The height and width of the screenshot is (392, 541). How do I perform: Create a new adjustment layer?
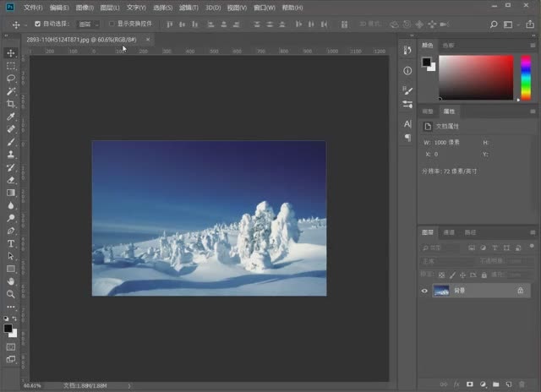(x=483, y=384)
